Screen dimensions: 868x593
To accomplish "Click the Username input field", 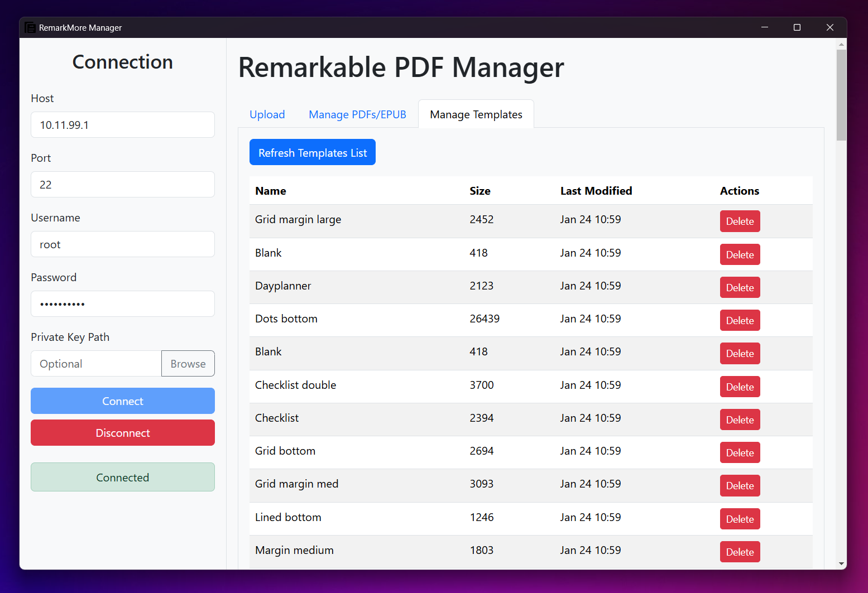I will pos(122,244).
